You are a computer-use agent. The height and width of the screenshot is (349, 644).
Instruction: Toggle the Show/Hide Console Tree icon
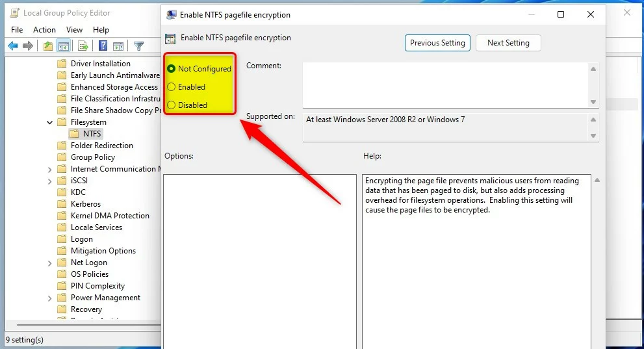pos(63,46)
